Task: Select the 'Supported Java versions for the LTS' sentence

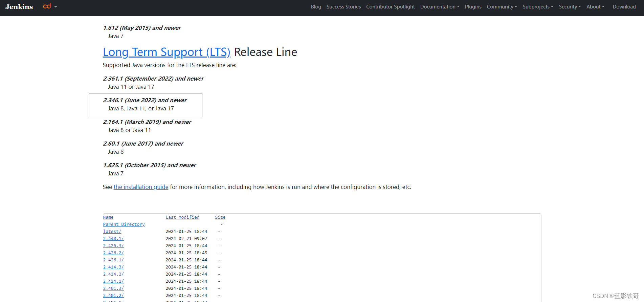Action: (x=170, y=65)
